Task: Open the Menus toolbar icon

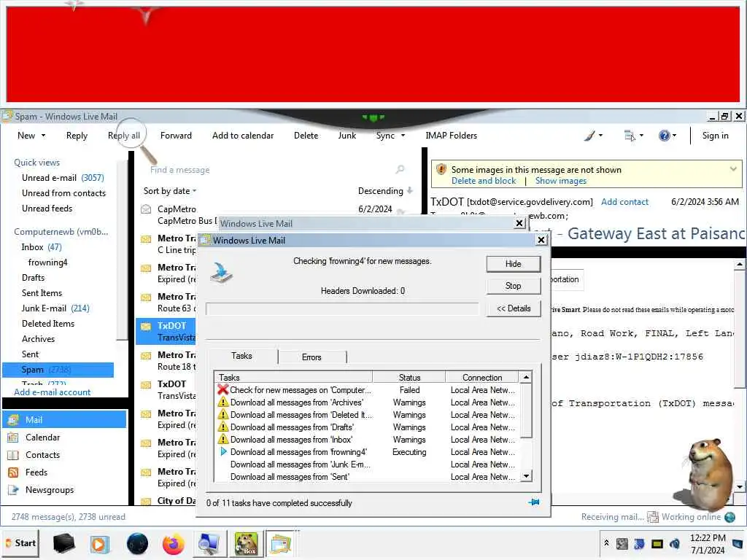Action: 630,136
